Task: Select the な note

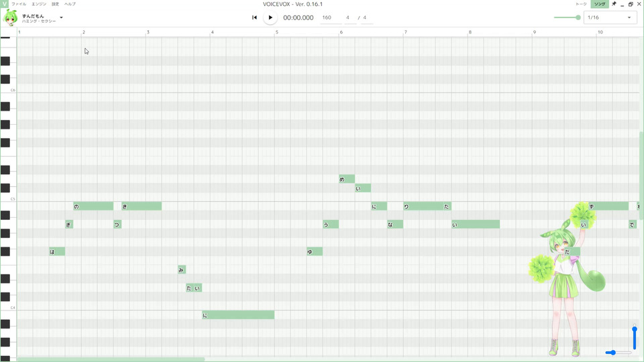Action: click(395, 225)
